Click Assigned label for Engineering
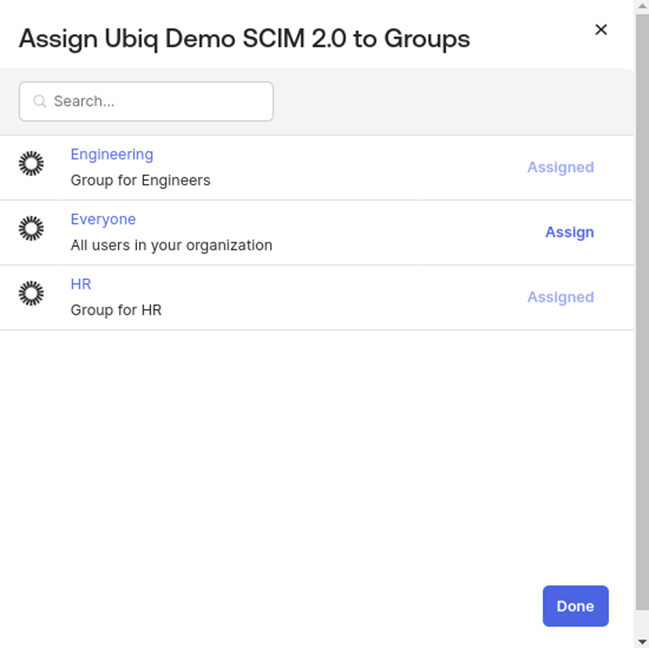 pyautogui.click(x=560, y=167)
